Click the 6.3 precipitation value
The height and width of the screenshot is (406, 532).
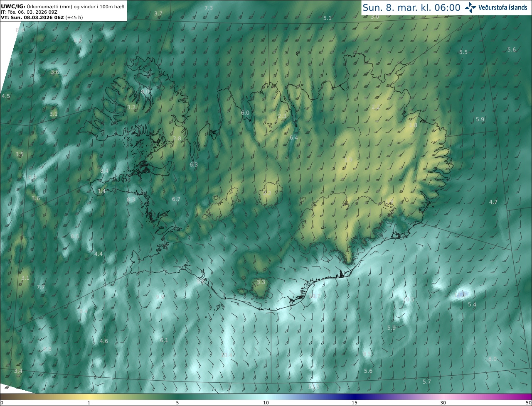(194, 165)
